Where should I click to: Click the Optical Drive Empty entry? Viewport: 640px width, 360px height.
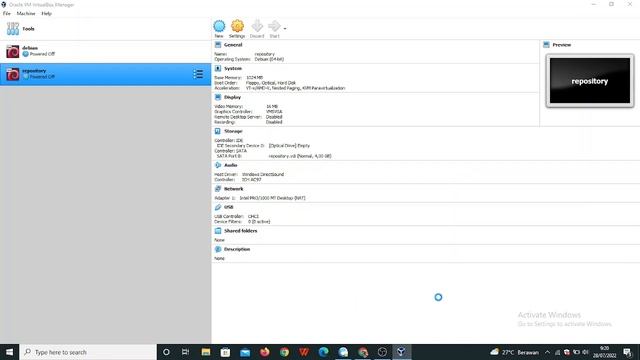pos(289,146)
